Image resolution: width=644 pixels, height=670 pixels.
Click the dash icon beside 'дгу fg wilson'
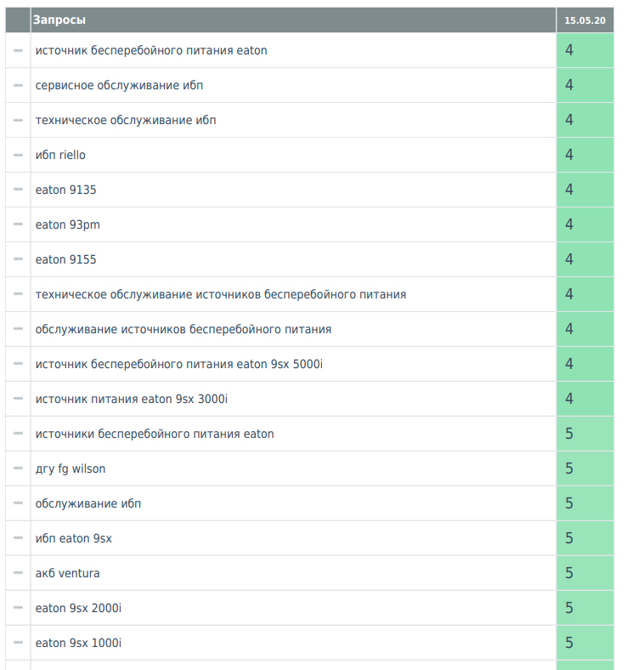pyautogui.click(x=18, y=468)
